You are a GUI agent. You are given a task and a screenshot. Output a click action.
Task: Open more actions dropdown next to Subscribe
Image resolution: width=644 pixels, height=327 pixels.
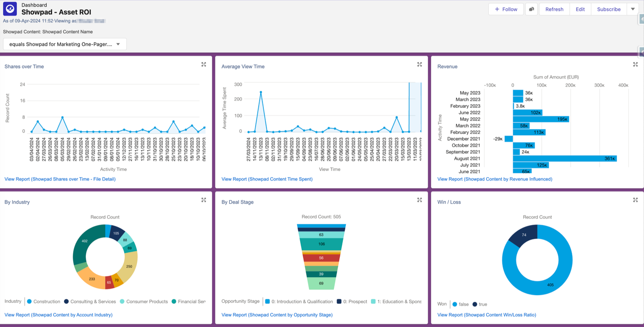tap(633, 9)
